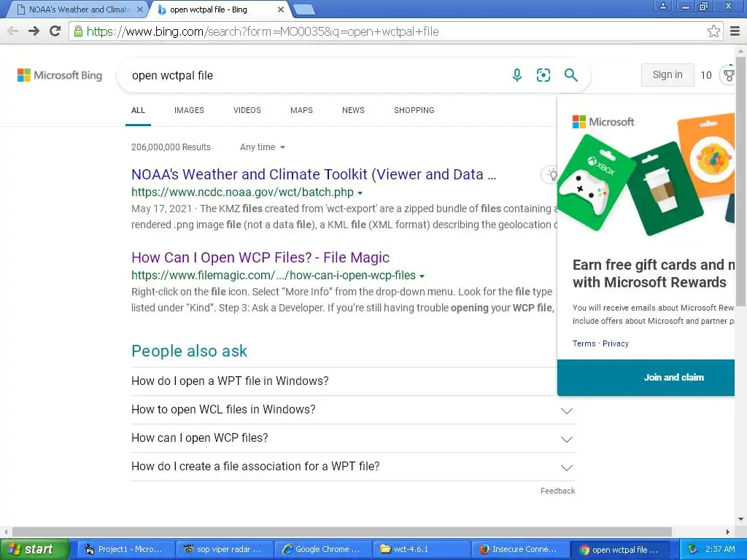Viewport: 747px width, 560px height.
Task: Click the system tray icon near the clock
Action: coord(693,549)
